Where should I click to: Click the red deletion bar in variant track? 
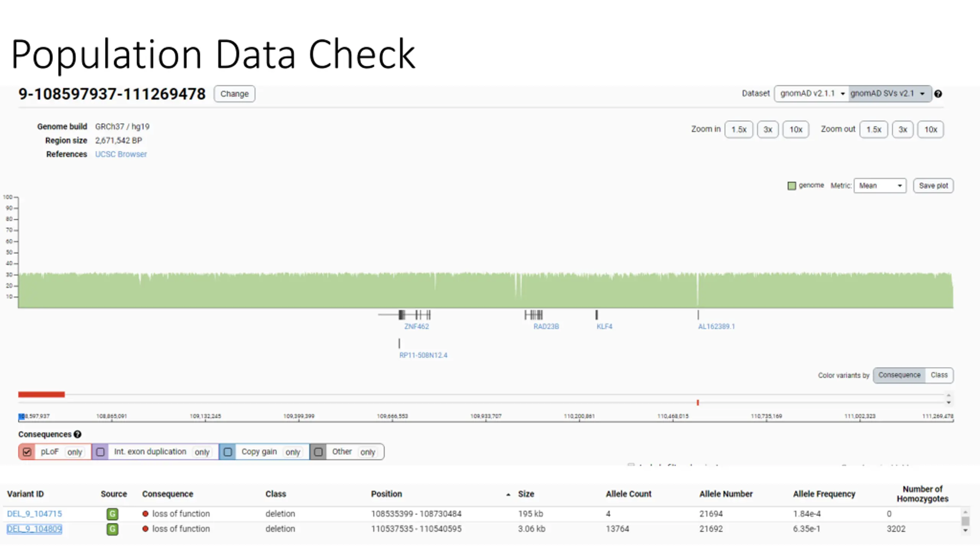click(x=41, y=395)
